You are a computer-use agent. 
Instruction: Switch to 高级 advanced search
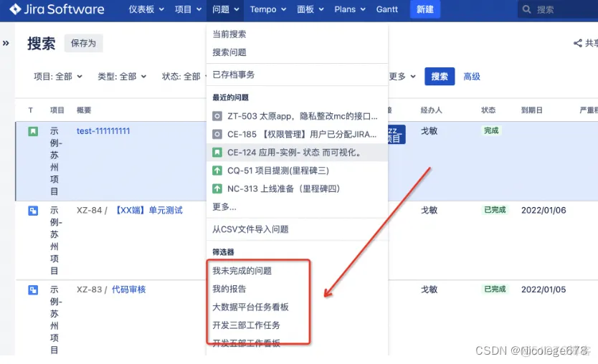coord(471,77)
